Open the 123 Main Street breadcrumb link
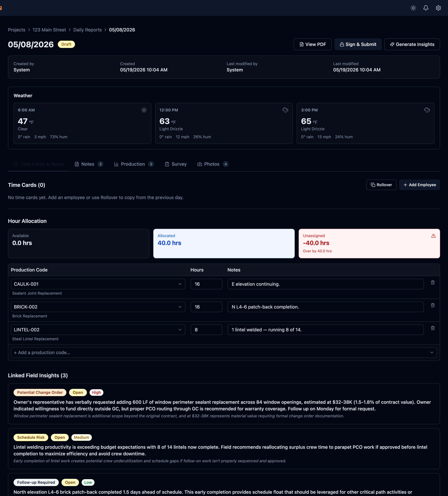 tap(49, 30)
